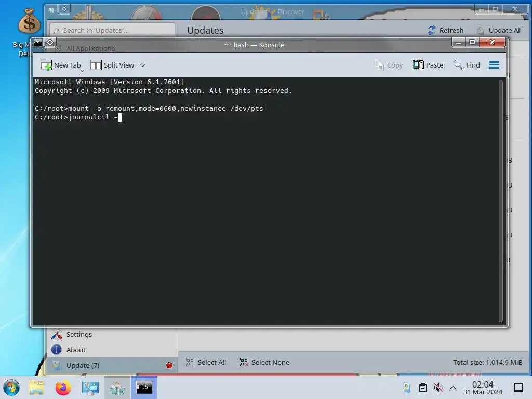Click Refresh in Discover Updates window
Image resolution: width=532 pixels, height=399 pixels.
click(x=445, y=30)
